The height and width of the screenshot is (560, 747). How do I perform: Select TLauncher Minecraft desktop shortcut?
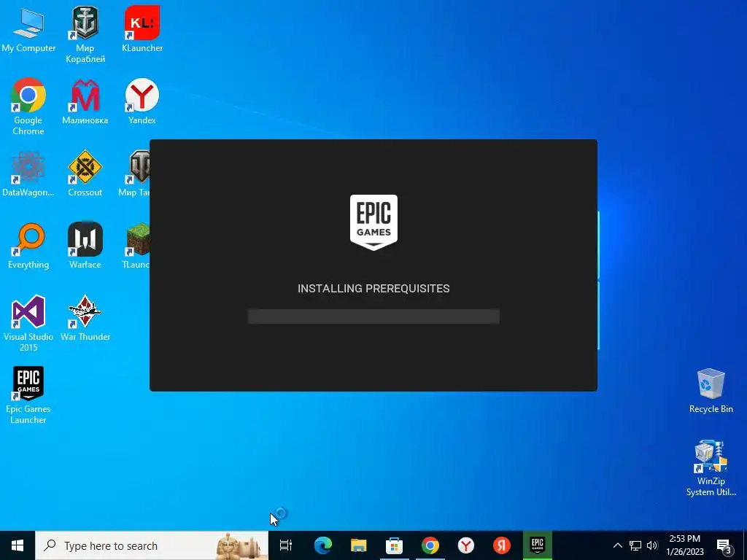pos(136,246)
